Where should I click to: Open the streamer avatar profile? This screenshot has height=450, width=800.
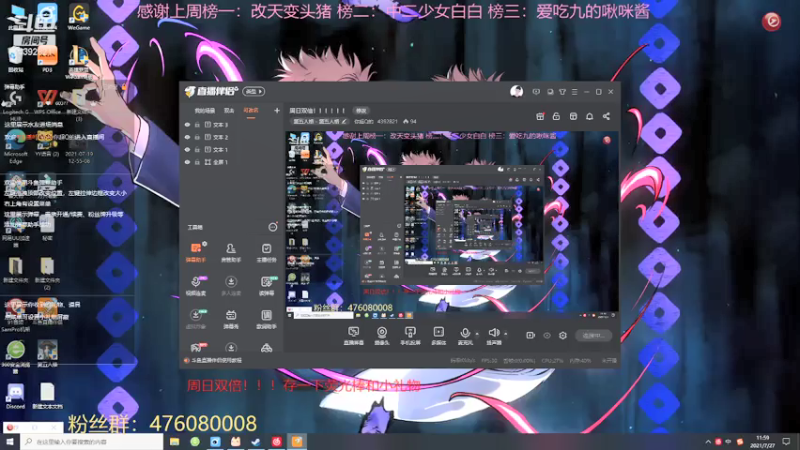click(516, 91)
